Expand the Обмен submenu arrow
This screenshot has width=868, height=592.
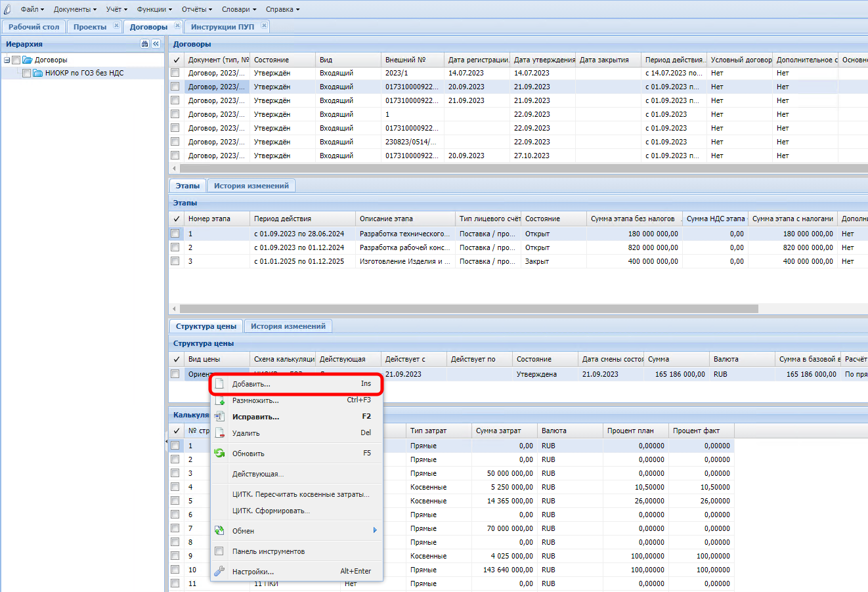(375, 530)
